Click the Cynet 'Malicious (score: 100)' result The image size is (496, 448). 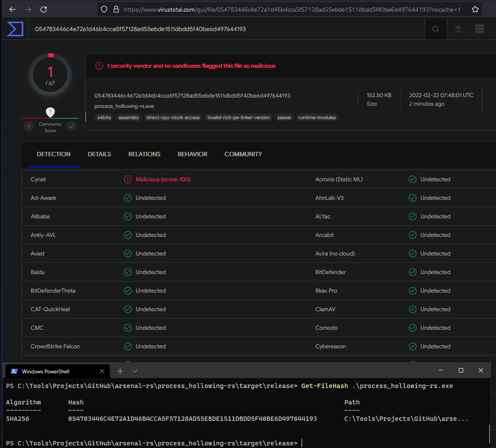pos(163,180)
